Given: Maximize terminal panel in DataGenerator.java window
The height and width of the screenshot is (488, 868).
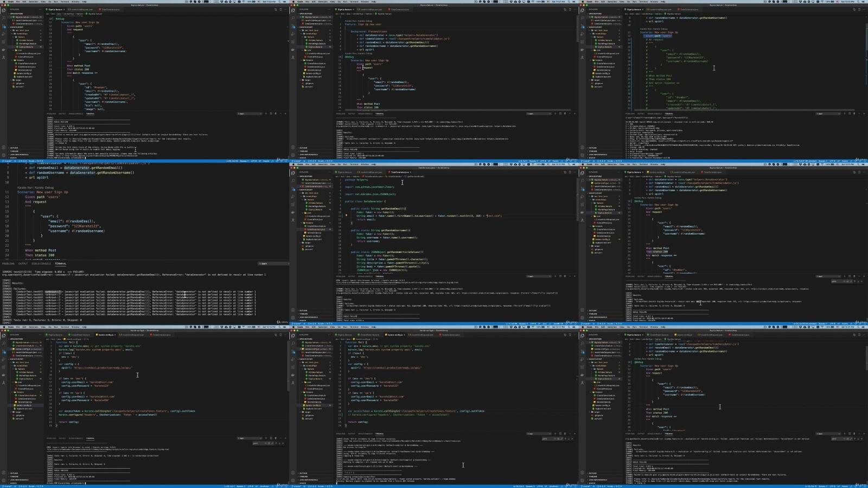Looking at the screenshot, I should (570, 276).
